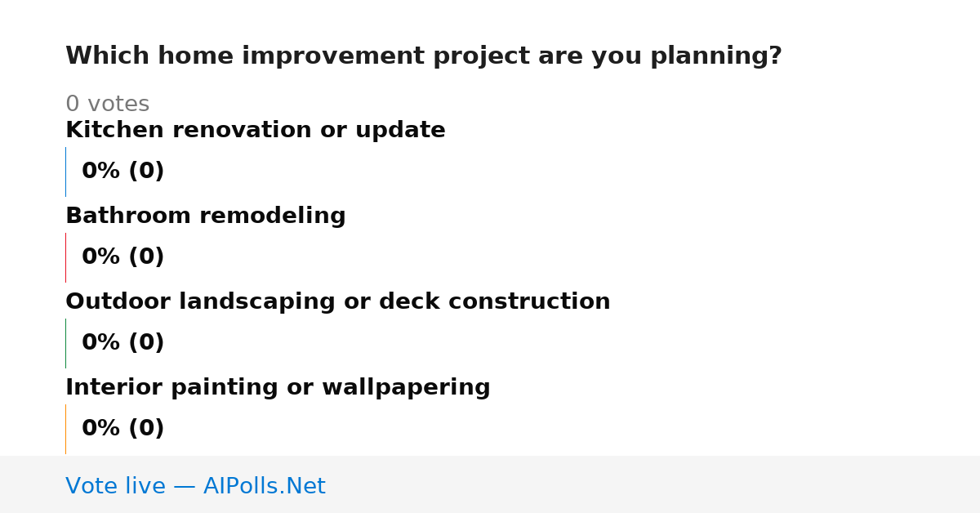Pick Outdoor landscaping or deck construction
Viewport: 980px width, 513px height.
tap(338, 301)
